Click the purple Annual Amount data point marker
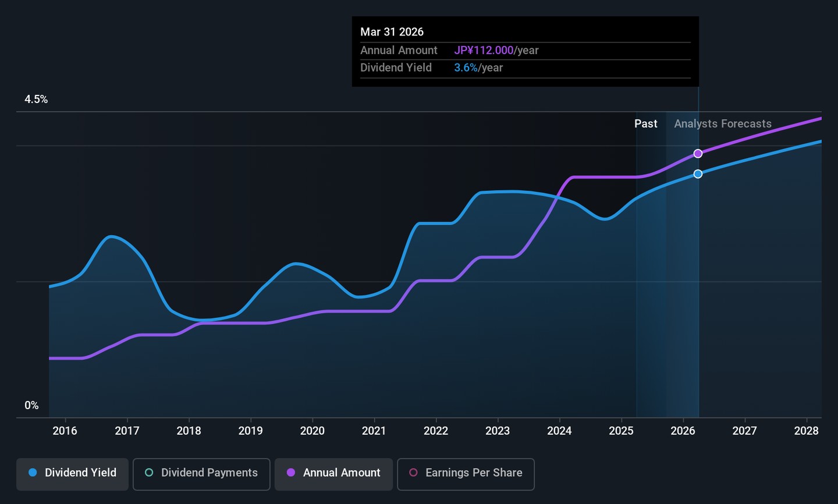This screenshot has height=504, width=838. (x=698, y=154)
